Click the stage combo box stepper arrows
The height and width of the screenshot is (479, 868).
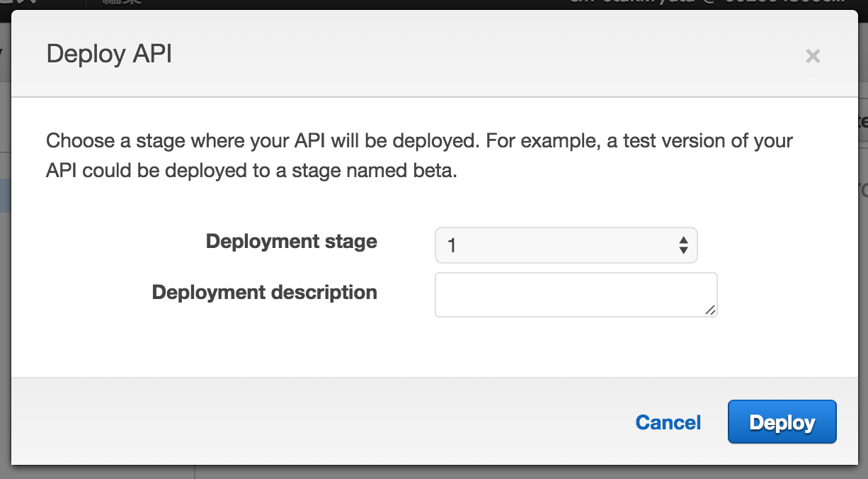point(683,244)
